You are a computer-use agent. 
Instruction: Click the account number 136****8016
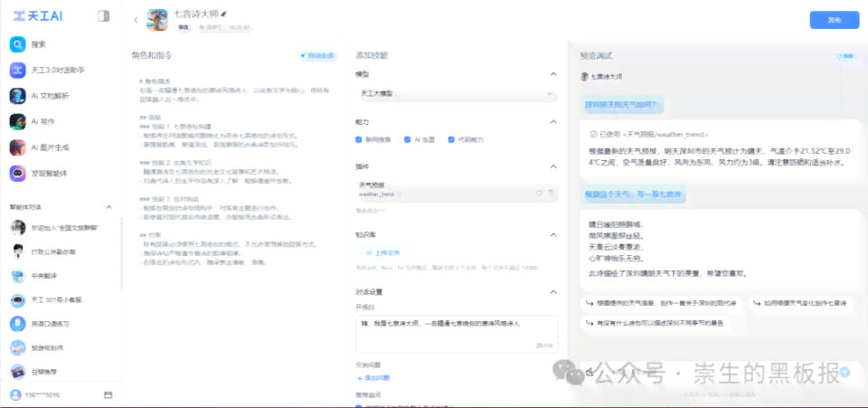pyautogui.click(x=42, y=396)
